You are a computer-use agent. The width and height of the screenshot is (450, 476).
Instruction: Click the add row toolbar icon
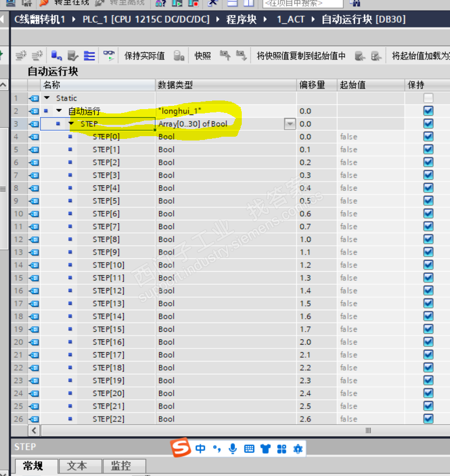[x=37, y=56]
